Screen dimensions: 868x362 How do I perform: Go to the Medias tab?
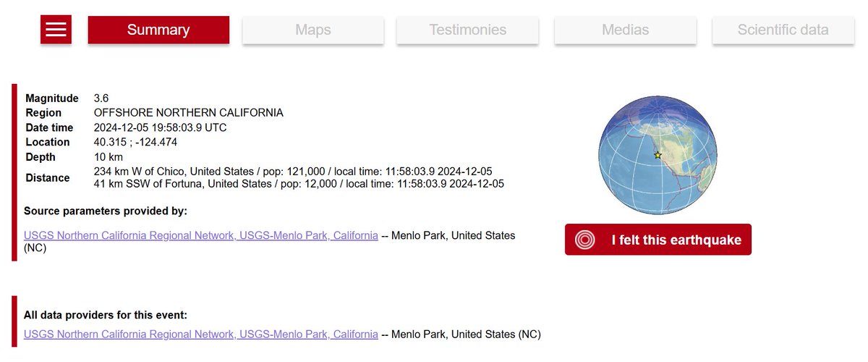coord(626,30)
